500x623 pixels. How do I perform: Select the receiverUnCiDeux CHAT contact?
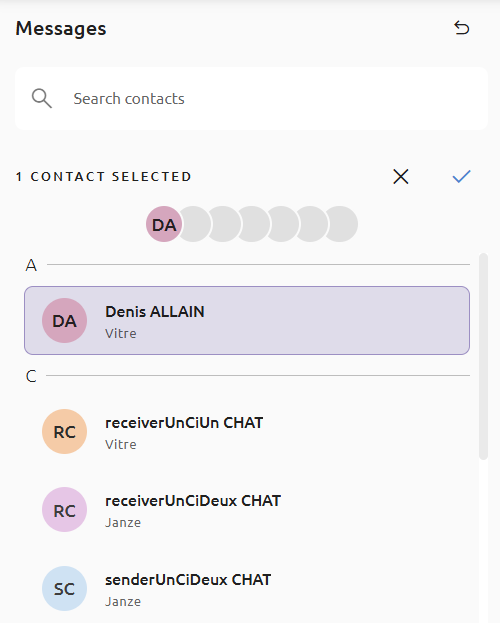click(247, 510)
